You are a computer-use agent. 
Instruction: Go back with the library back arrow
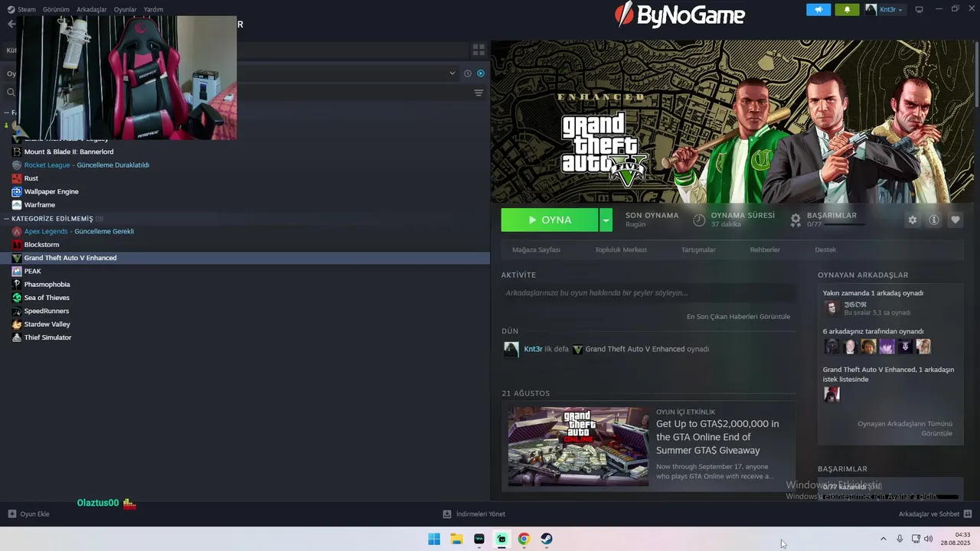coord(11,24)
